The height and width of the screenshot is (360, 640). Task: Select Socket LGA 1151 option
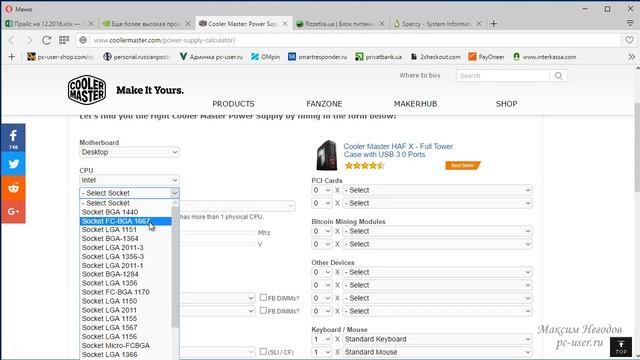tap(125, 230)
